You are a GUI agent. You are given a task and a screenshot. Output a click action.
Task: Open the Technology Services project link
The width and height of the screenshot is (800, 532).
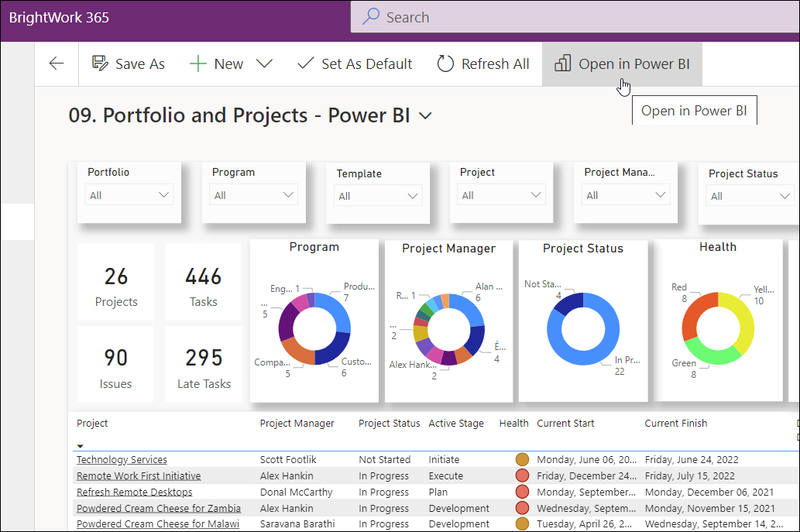pyautogui.click(x=122, y=459)
